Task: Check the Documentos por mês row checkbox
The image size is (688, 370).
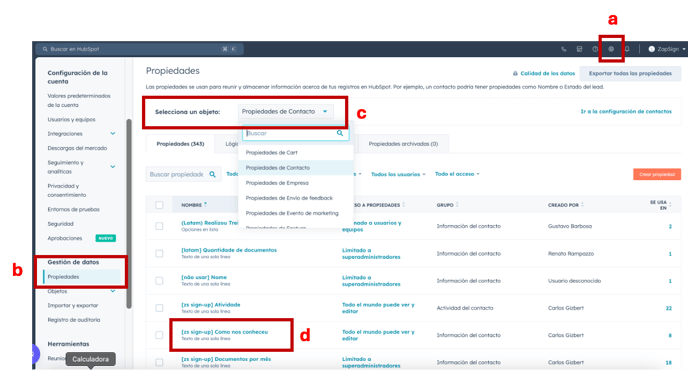Action: (159, 362)
